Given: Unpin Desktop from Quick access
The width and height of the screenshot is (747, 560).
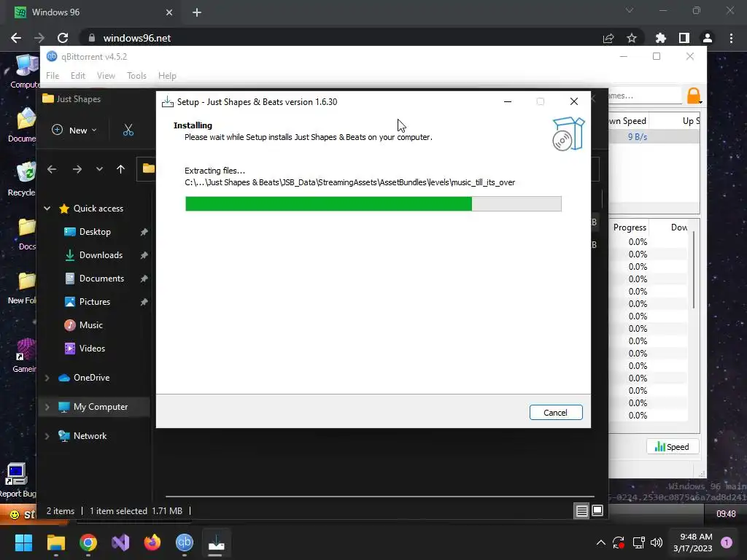Looking at the screenshot, I should (x=144, y=232).
